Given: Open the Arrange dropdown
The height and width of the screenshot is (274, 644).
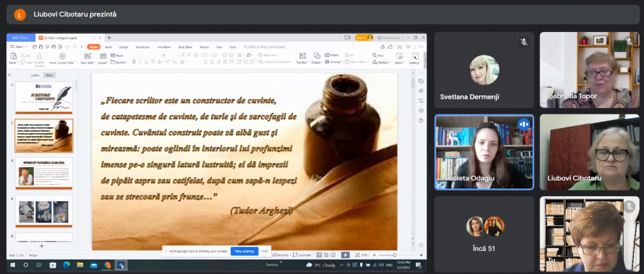Looking at the screenshot, I should [x=333, y=62].
